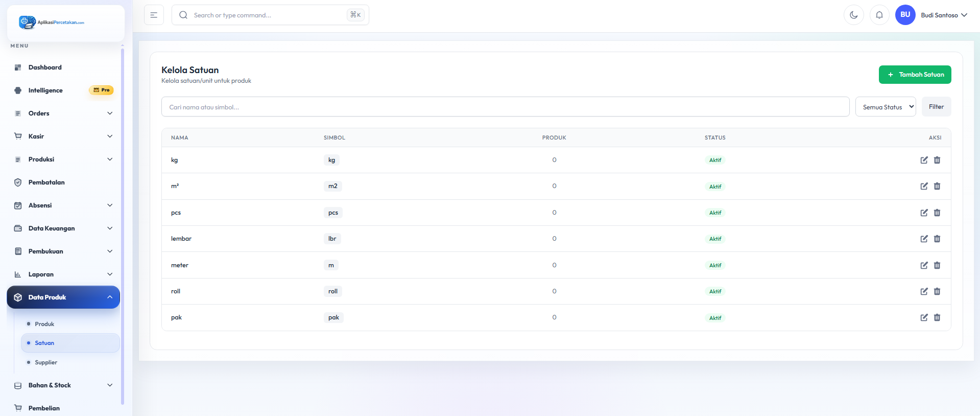Expand the Laporan menu
The height and width of the screenshot is (416, 980).
(63, 274)
